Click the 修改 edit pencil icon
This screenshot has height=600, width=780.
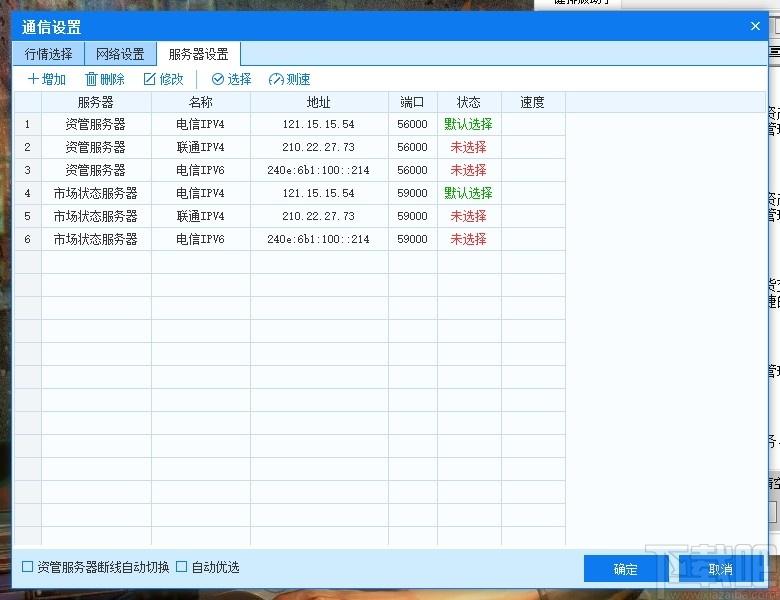(149, 79)
